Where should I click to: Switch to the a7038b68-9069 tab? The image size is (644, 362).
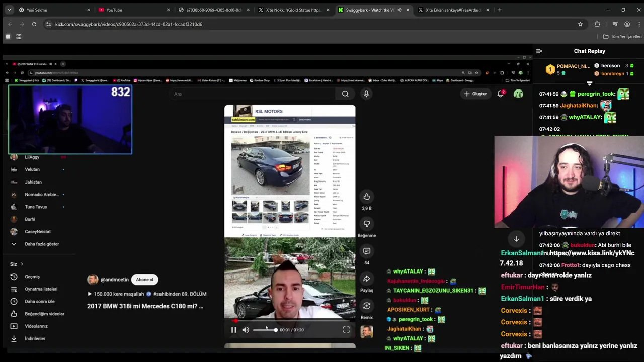(214, 10)
